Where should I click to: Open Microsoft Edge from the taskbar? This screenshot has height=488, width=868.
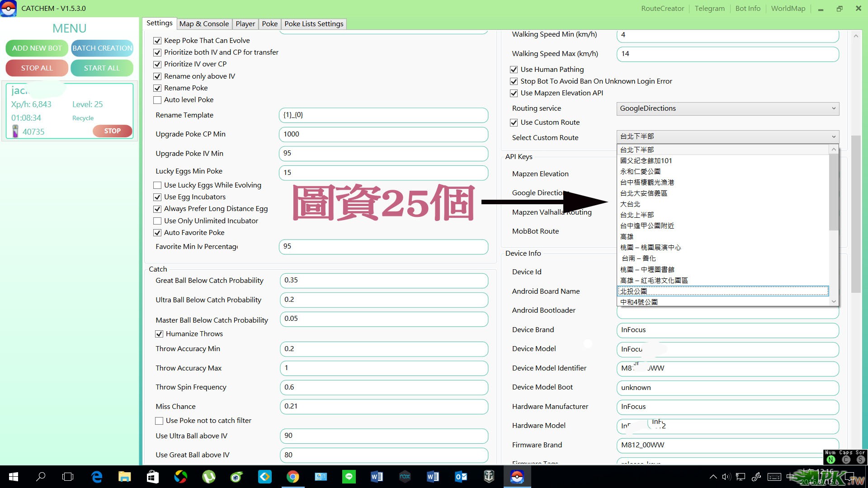pos(96,477)
